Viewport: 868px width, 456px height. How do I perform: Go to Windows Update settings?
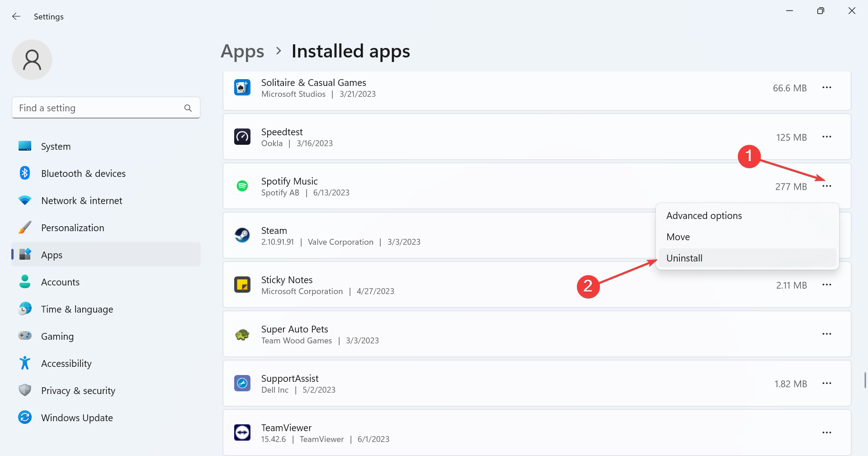[x=77, y=418]
